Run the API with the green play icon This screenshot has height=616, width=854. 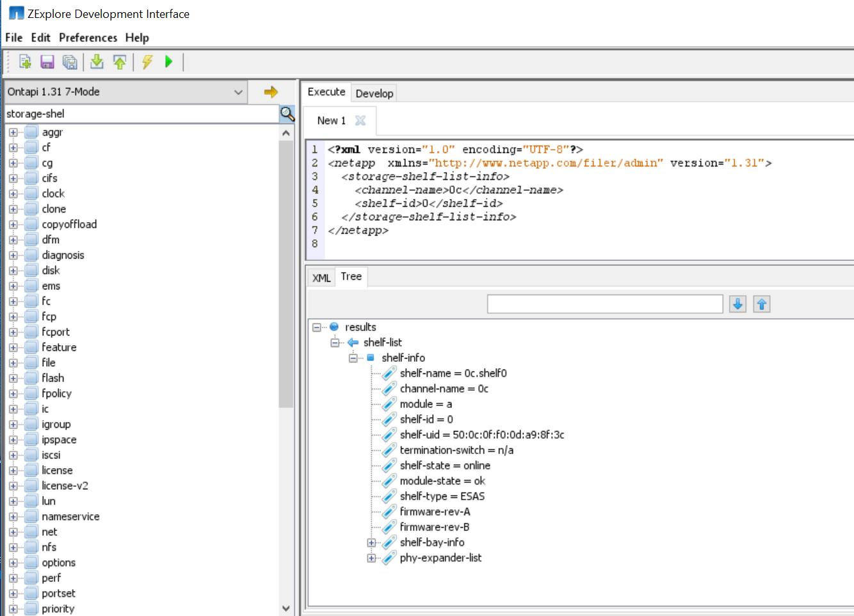pyautogui.click(x=169, y=61)
